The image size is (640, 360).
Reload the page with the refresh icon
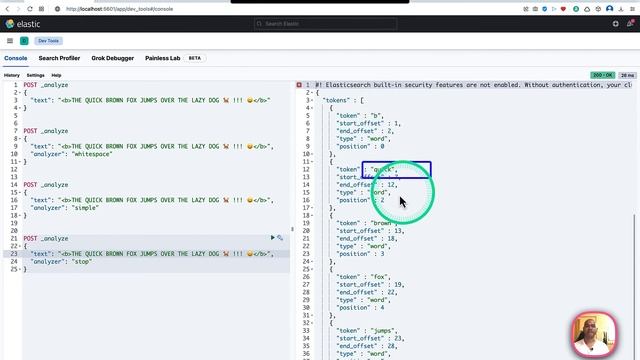30,9
